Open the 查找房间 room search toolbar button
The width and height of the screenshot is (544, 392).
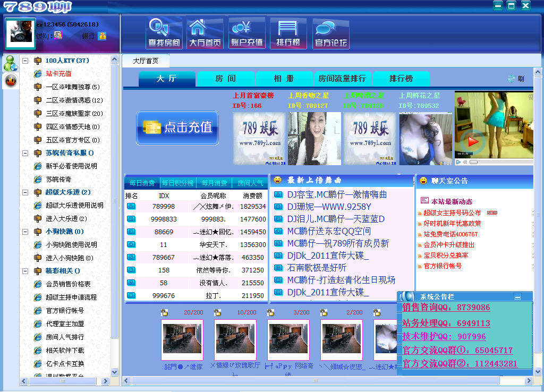(x=164, y=33)
